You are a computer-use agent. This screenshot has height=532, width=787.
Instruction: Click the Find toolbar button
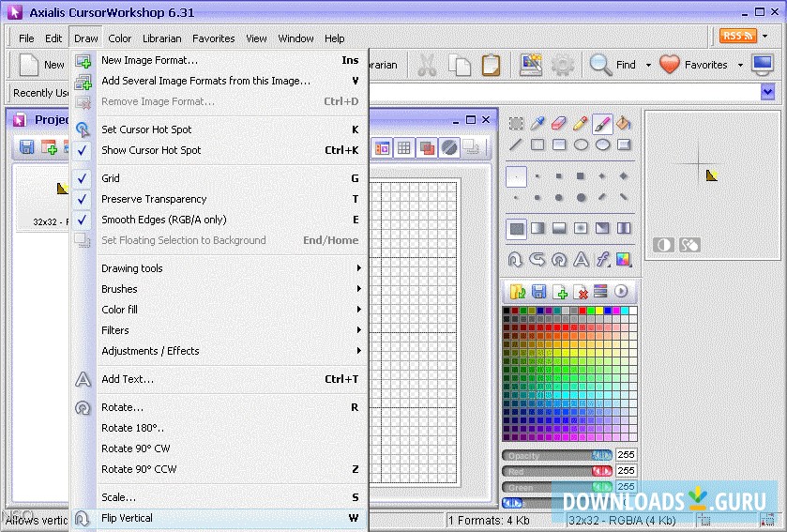(613, 66)
